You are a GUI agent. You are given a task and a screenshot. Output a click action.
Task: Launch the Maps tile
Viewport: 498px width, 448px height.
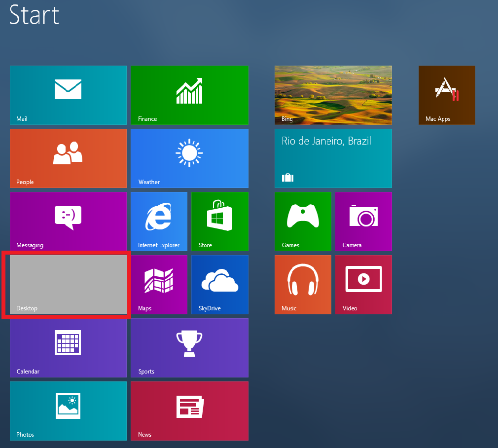(x=159, y=285)
